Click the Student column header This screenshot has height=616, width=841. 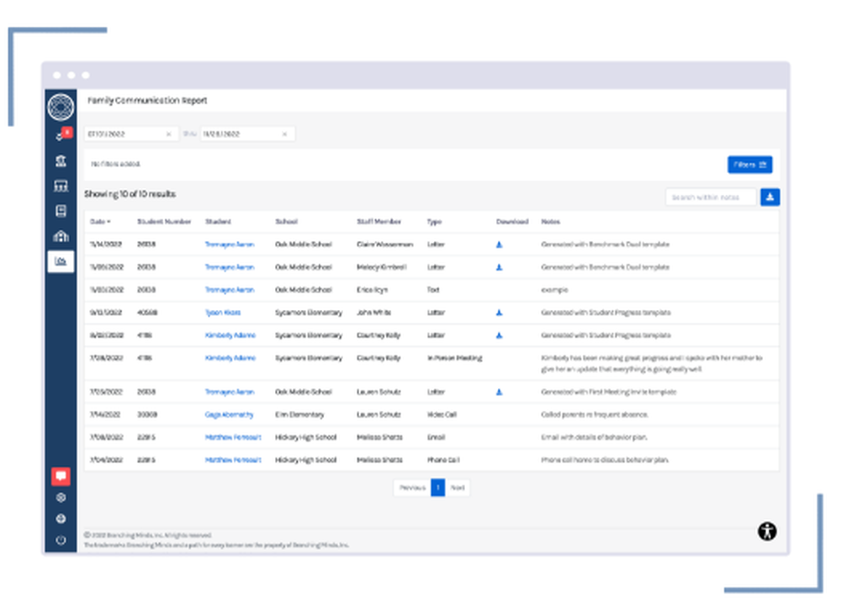(218, 221)
